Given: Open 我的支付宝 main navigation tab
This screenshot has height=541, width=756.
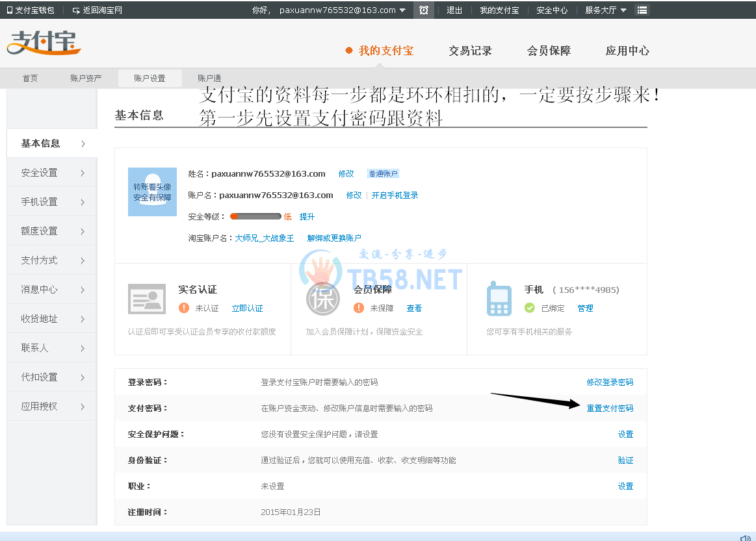Looking at the screenshot, I should (x=386, y=51).
